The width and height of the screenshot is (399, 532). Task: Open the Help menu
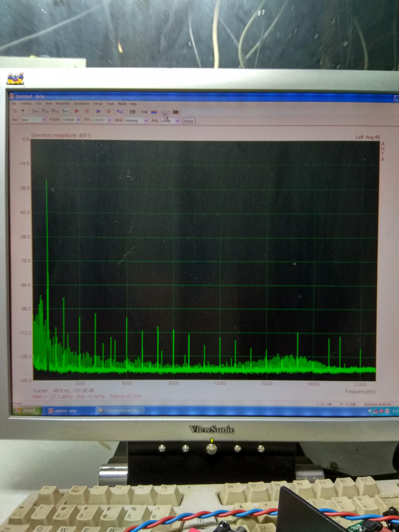pyautogui.click(x=134, y=104)
